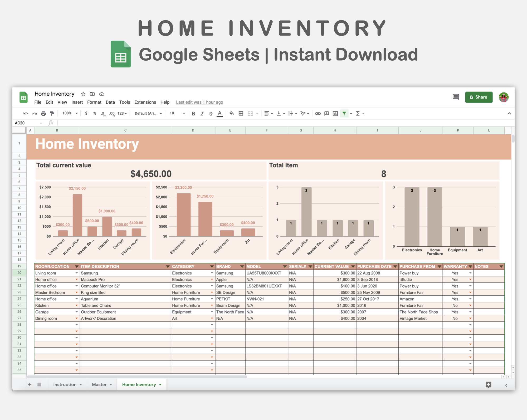The width and height of the screenshot is (527, 420).
Task: Change warranty dropdown on Table and Chairs row
Action: (471, 305)
